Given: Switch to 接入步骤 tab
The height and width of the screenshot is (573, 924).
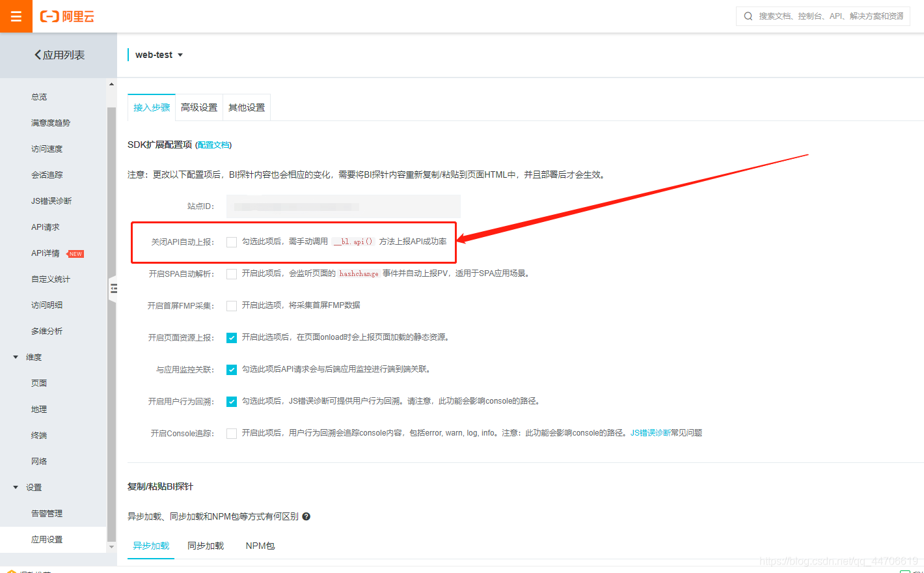Looking at the screenshot, I should coord(152,107).
